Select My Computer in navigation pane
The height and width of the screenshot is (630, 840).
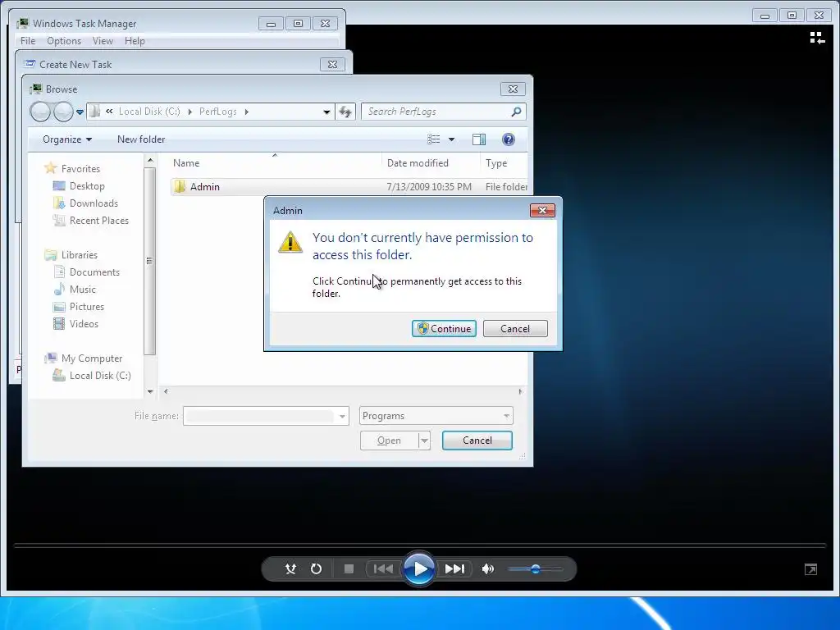[92, 358]
